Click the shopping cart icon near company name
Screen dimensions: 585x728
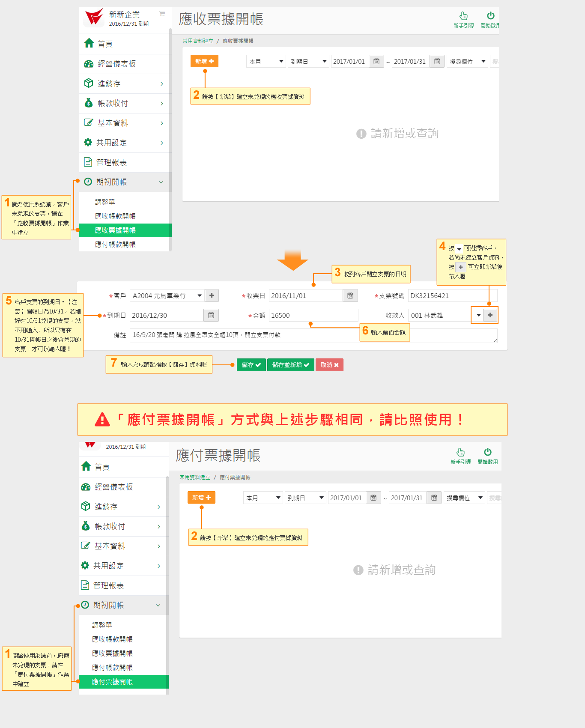pyautogui.click(x=162, y=14)
